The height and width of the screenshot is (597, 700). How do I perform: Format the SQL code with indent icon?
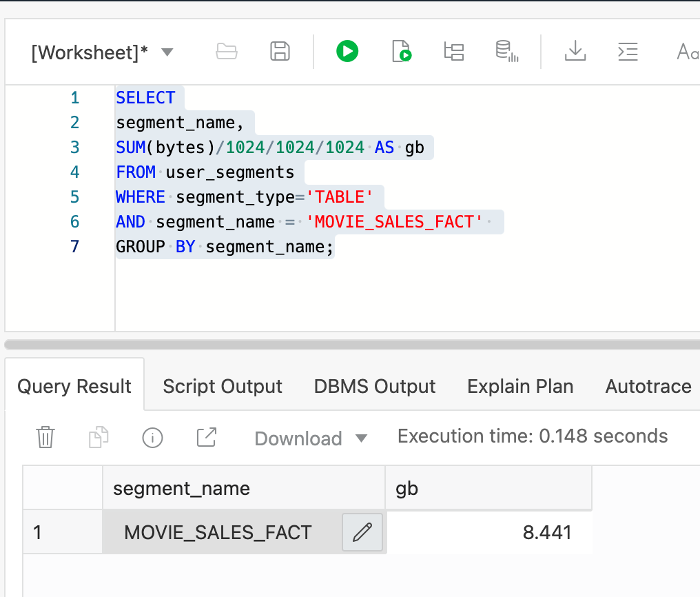[x=628, y=51]
